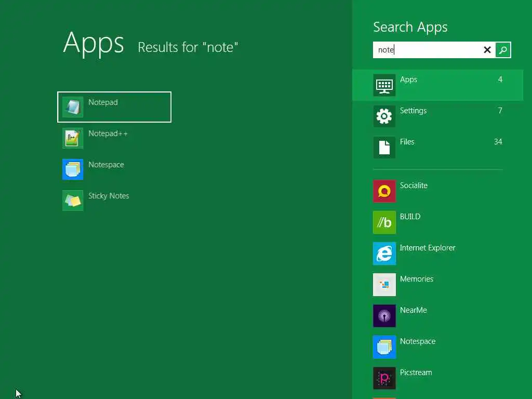Click the "BUILD" label
532x399 pixels.
410,217
